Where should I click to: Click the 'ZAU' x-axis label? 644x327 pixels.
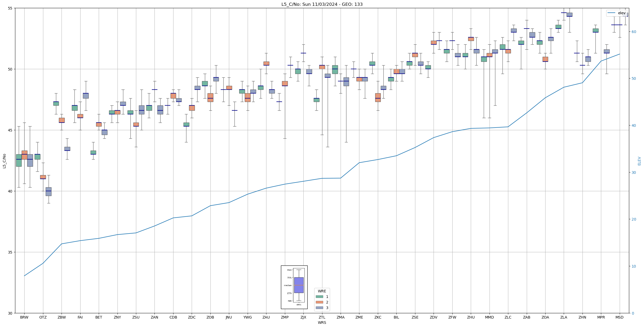(x=266, y=317)
